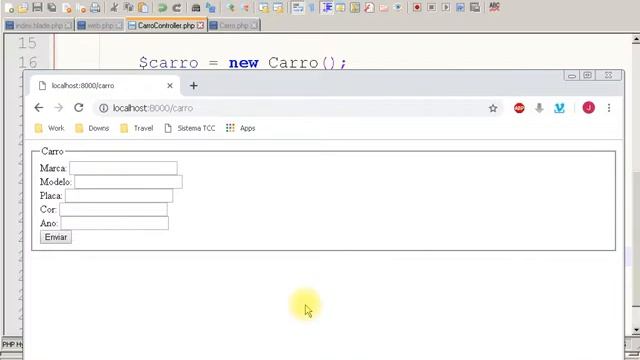Select the localhost:8000/carro browser tab
Viewport: 640px width, 360px height.
tap(105, 86)
